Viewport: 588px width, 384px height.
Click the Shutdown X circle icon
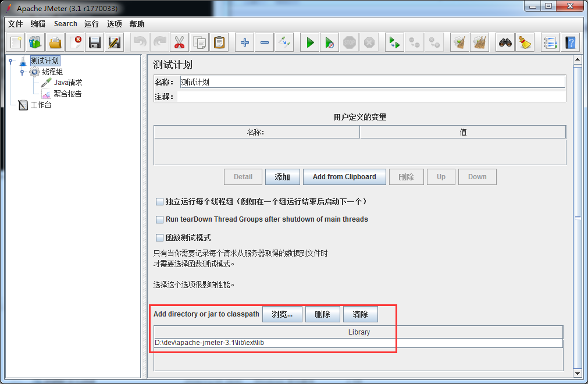(369, 42)
